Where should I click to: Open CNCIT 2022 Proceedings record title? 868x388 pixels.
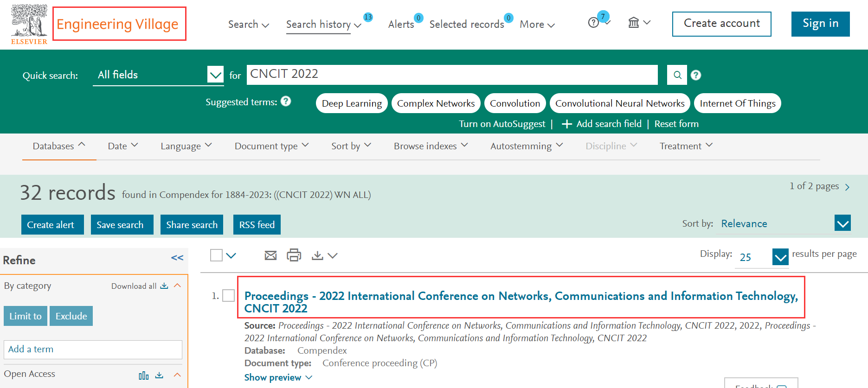521,302
